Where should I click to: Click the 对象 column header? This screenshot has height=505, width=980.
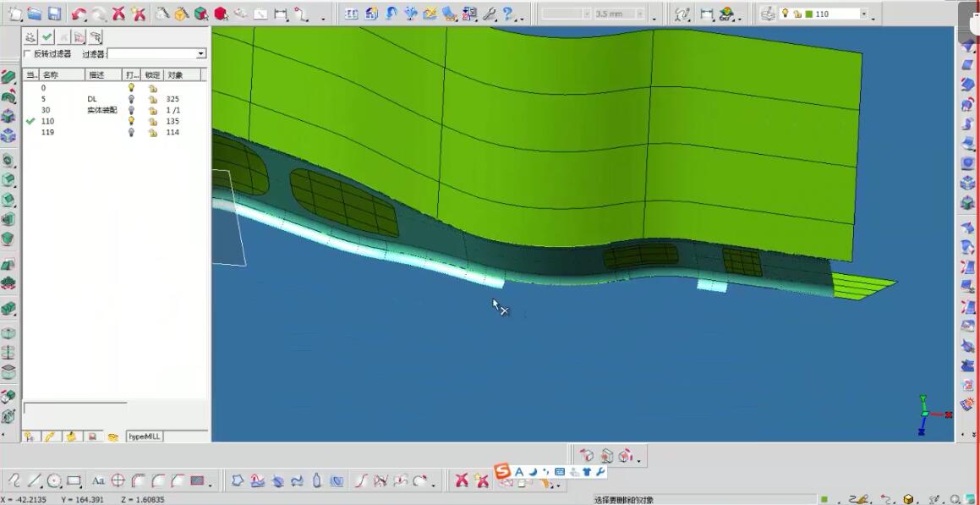click(x=175, y=75)
